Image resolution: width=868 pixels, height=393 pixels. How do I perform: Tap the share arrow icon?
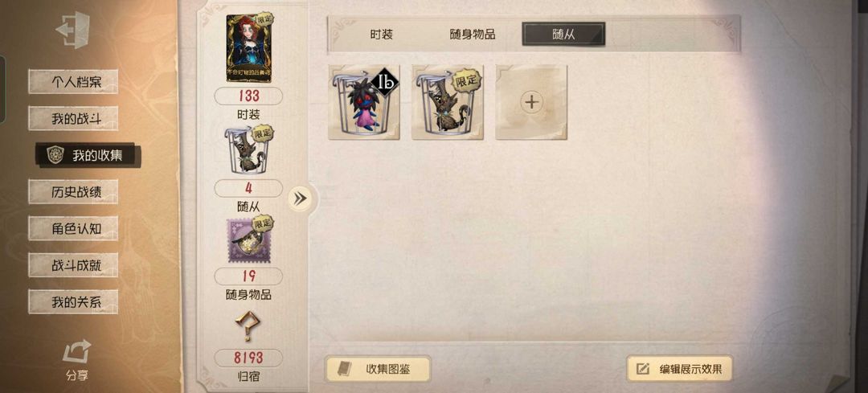76,352
